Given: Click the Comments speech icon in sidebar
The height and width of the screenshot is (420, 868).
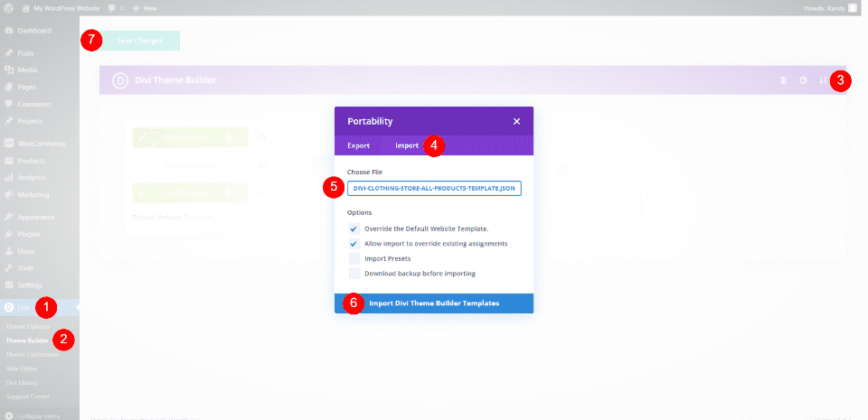Looking at the screenshot, I should point(9,104).
